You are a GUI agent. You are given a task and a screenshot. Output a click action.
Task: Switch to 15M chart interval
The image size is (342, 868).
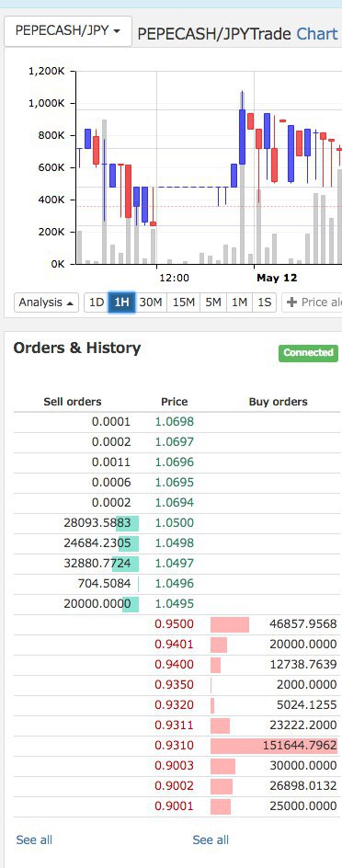coord(183,303)
